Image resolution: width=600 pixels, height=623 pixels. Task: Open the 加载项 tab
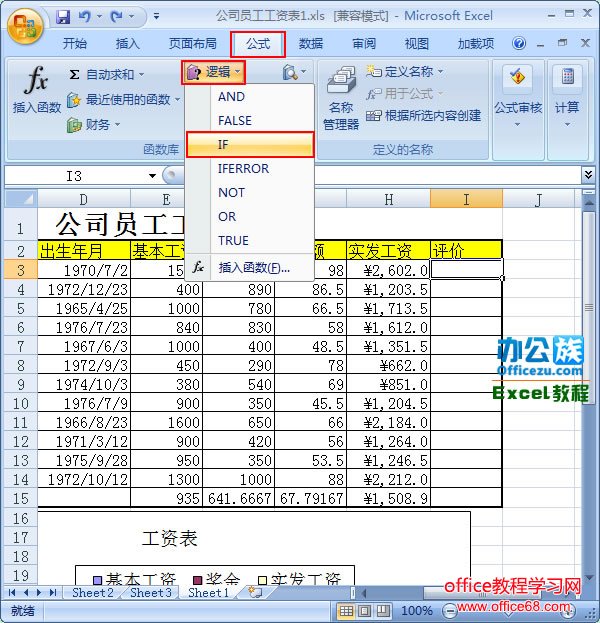(476, 43)
